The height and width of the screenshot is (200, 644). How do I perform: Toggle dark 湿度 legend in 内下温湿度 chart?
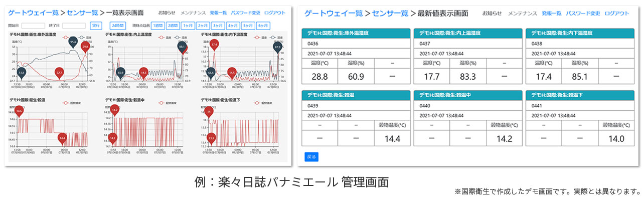[x=276, y=37]
